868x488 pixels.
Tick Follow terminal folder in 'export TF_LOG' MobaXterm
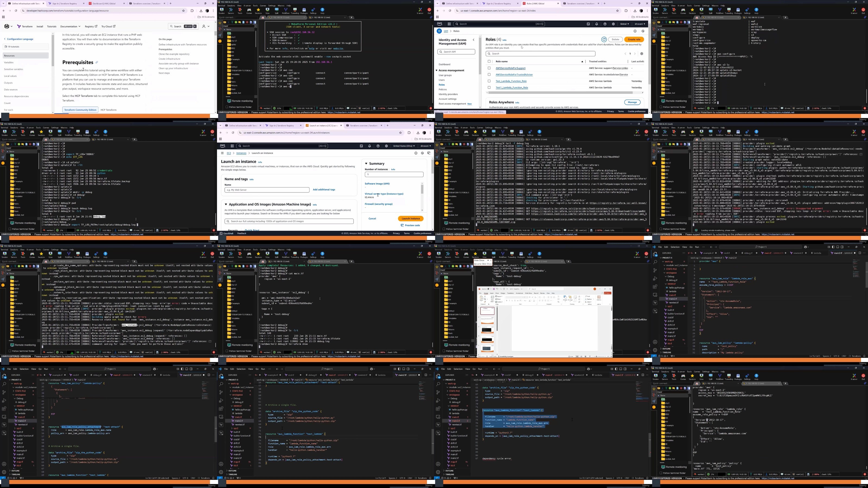click(x=10, y=229)
